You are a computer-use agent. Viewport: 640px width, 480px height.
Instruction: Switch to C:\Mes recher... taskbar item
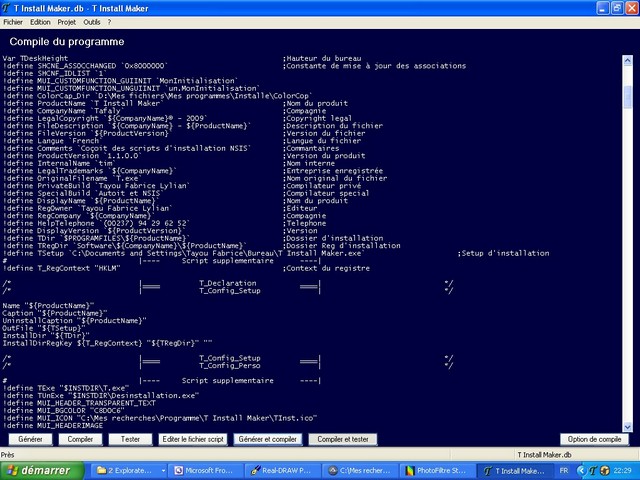pyautogui.click(x=361, y=471)
